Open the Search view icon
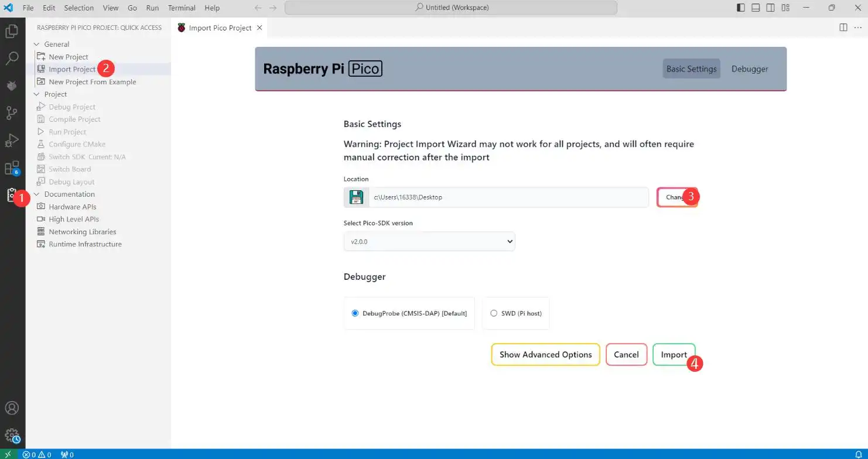The height and width of the screenshot is (459, 868). pyautogui.click(x=12, y=59)
